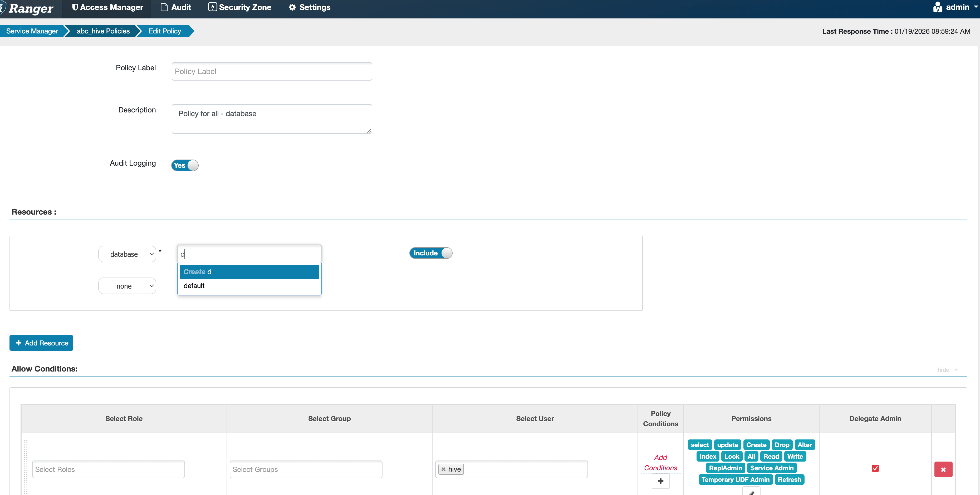980x495 pixels.
Task: Click the Policy Label input field
Action: [x=272, y=71]
